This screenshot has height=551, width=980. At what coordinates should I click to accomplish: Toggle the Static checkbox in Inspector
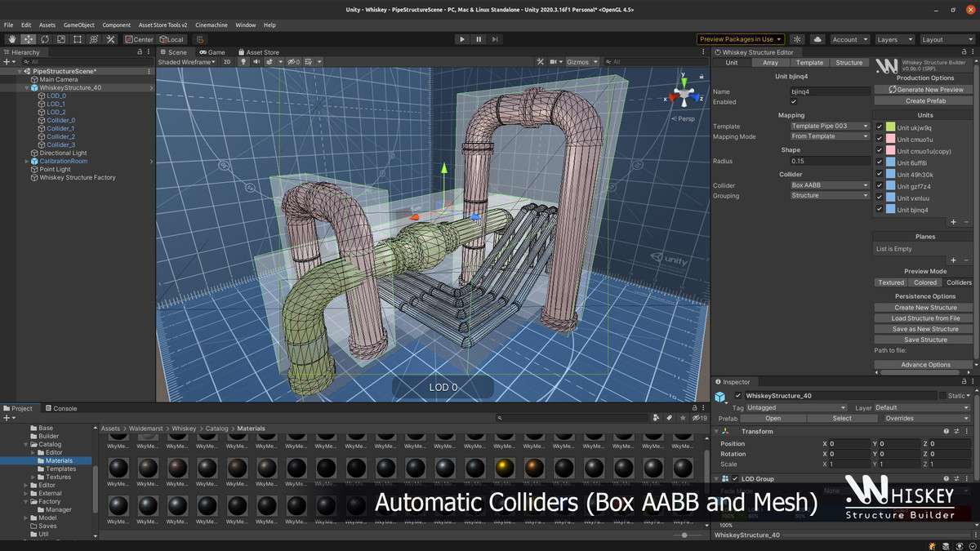pyautogui.click(x=942, y=396)
